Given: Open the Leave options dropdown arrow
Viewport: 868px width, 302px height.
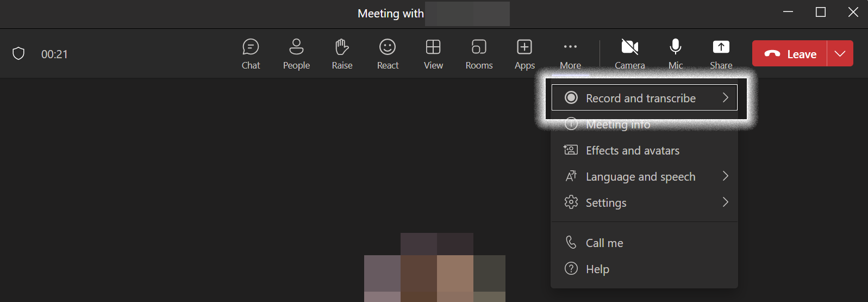Looking at the screenshot, I should pyautogui.click(x=840, y=54).
